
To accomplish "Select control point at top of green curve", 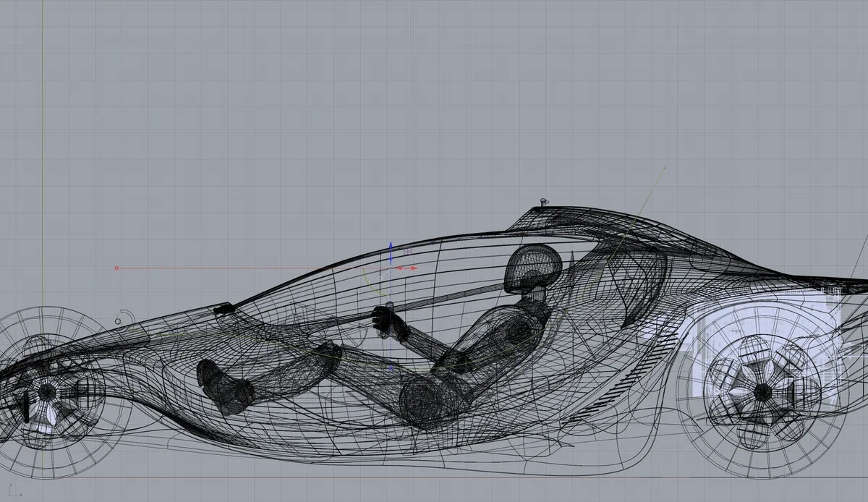I will click(x=665, y=167).
